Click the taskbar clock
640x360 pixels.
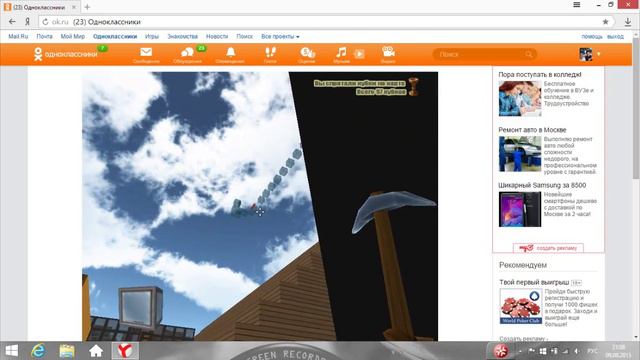618,351
